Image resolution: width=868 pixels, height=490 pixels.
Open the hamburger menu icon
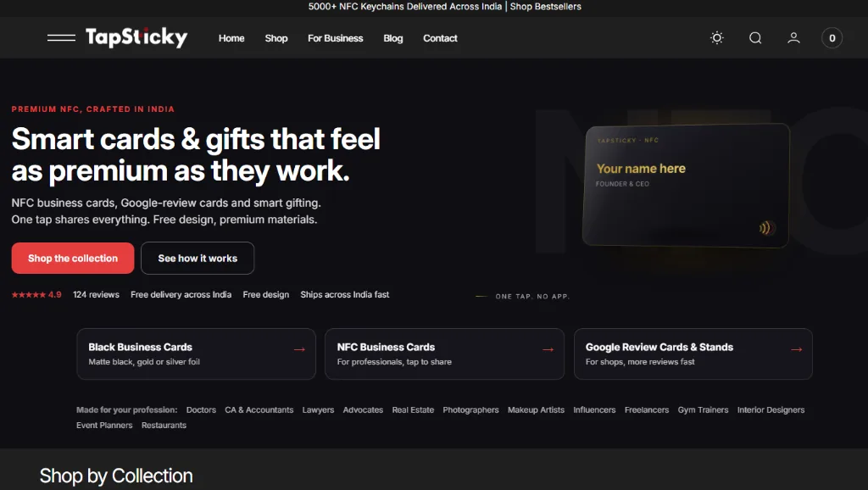(61, 37)
